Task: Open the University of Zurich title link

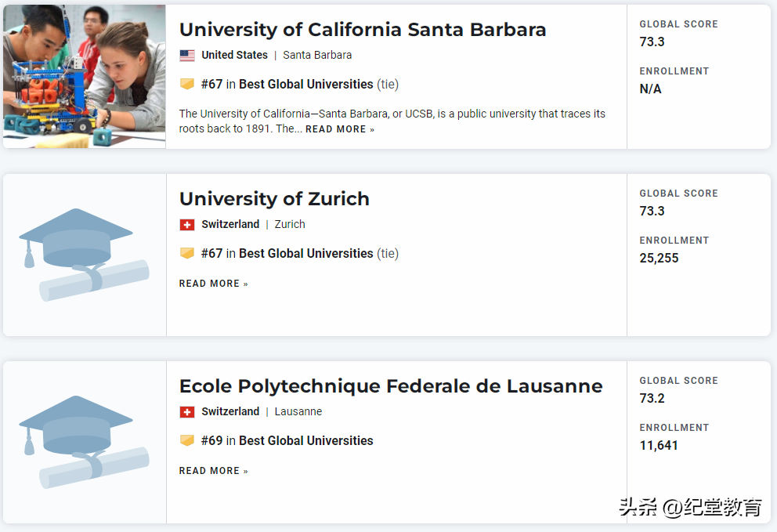Action: (x=274, y=199)
